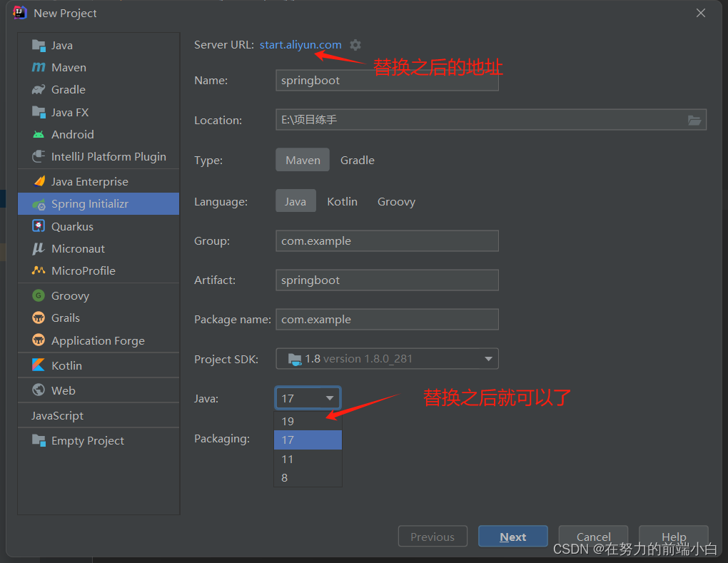Click the Artifact input field
The image size is (728, 563).
coord(388,280)
